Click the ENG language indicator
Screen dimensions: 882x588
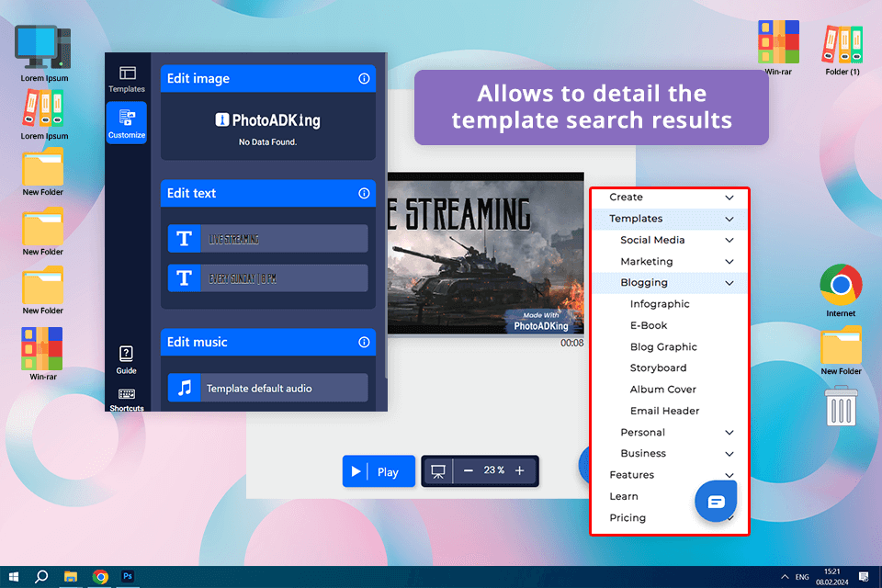802,577
